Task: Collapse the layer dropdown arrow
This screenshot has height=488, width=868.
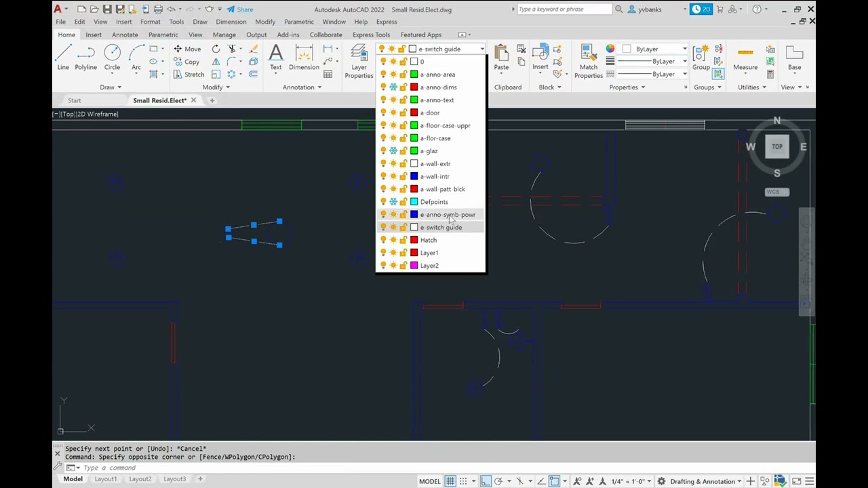Action: click(x=481, y=49)
